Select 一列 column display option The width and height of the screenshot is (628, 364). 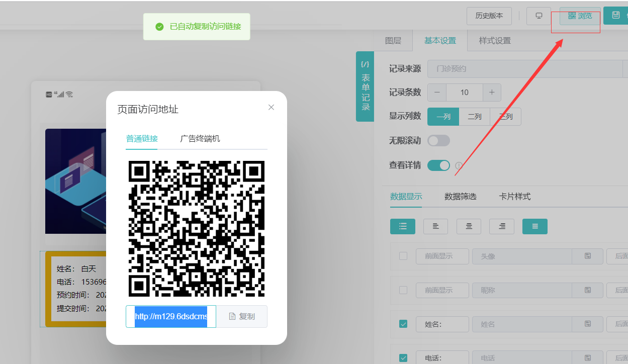point(443,117)
